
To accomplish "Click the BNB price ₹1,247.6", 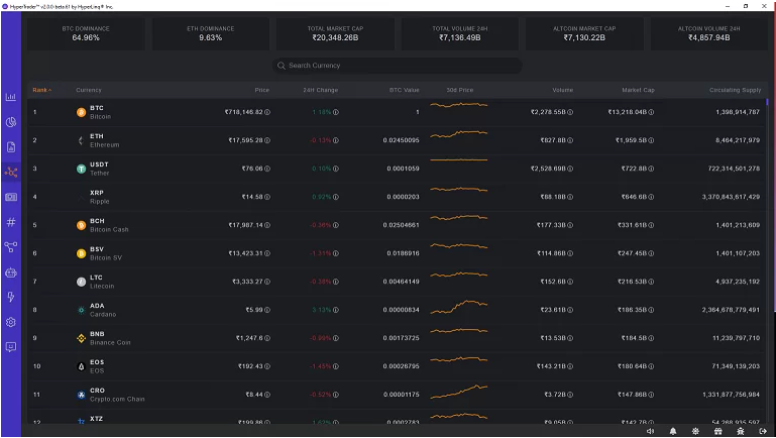I will pos(249,338).
